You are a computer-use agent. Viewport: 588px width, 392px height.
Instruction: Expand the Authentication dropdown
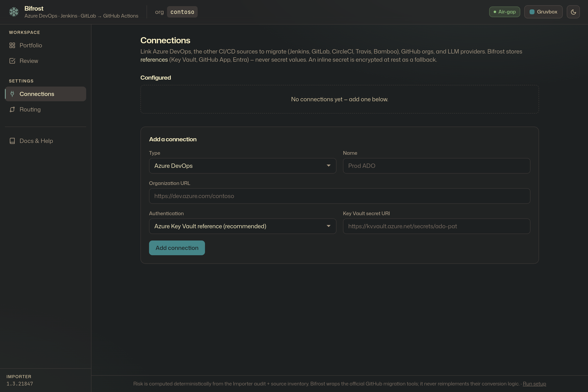click(243, 226)
